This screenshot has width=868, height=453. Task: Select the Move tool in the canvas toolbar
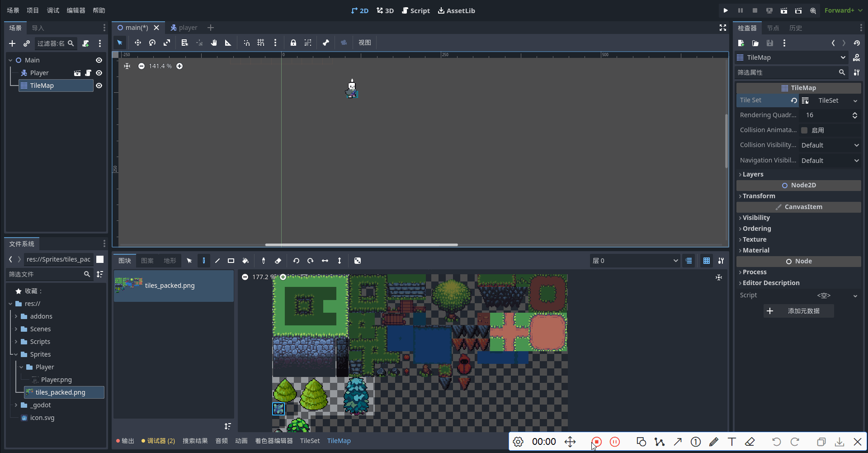click(x=138, y=43)
